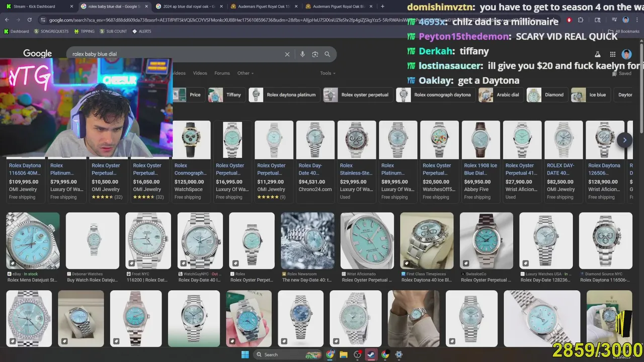Open the Saved collections bookmark

pos(622,73)
